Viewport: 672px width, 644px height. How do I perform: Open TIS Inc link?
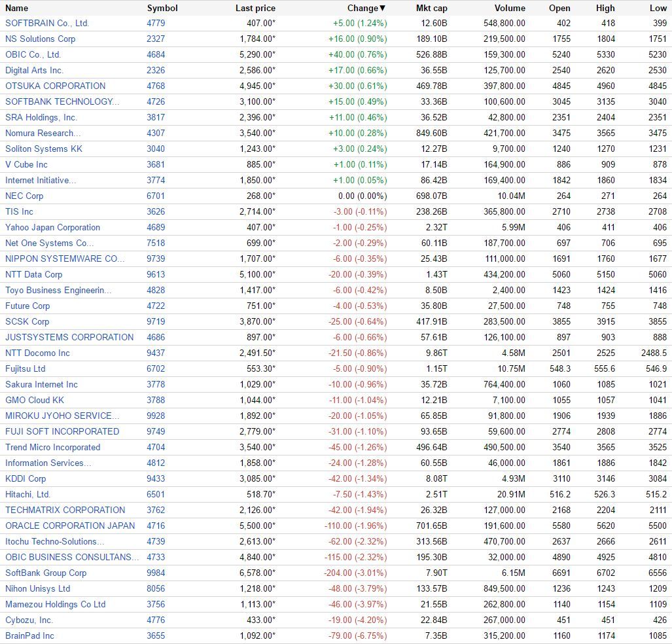click(x=19, y=212)
